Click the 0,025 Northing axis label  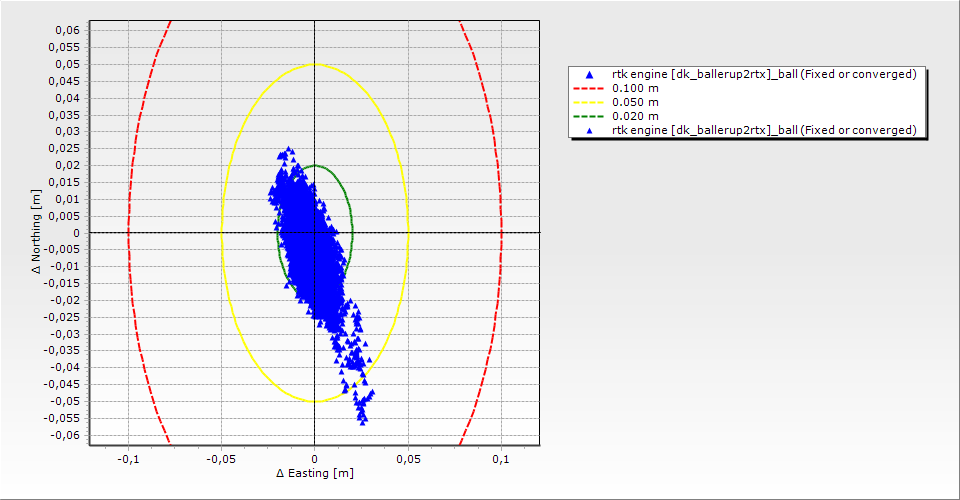tap(65, 148)
